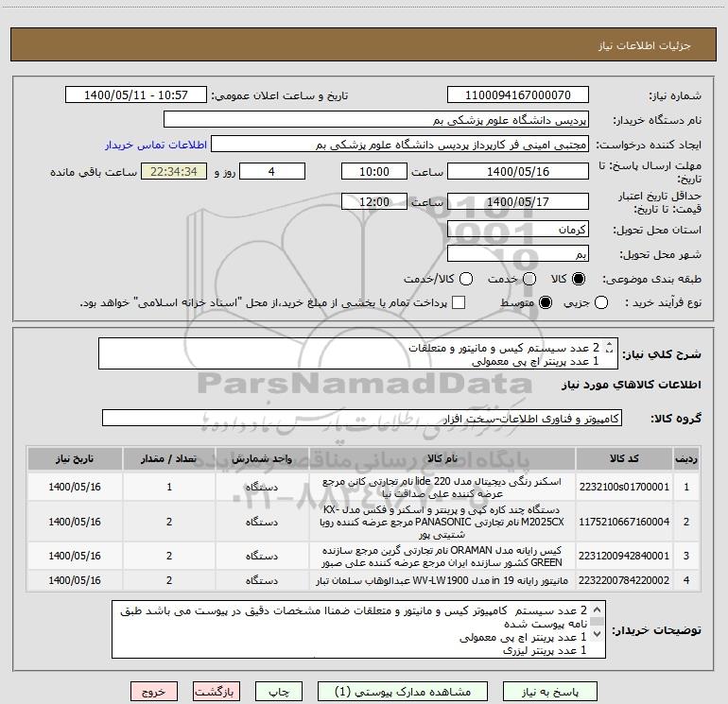This screenshot has height=704, width=728.
Task: Click the نام دستگاه خریدار field
Action: [x=376, y=120]
